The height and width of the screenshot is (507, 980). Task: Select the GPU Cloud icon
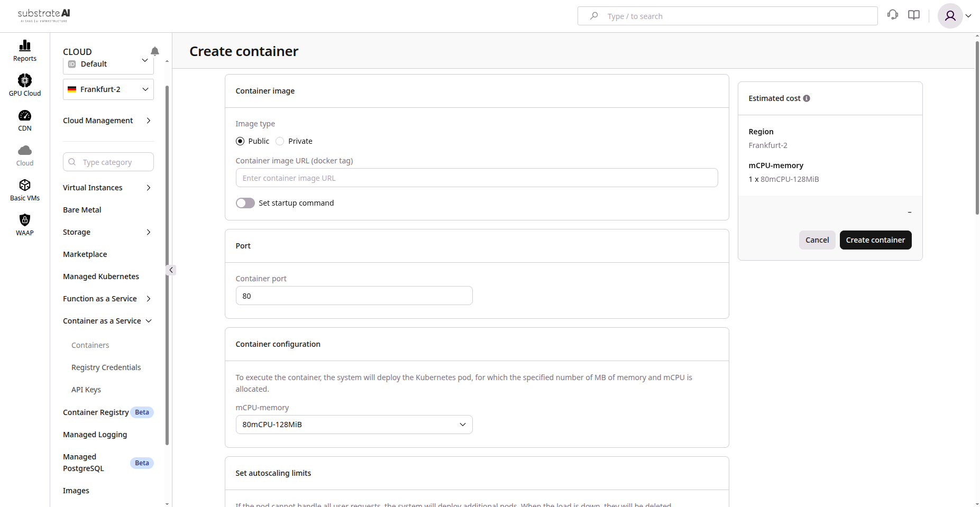[x=24, y=84]
